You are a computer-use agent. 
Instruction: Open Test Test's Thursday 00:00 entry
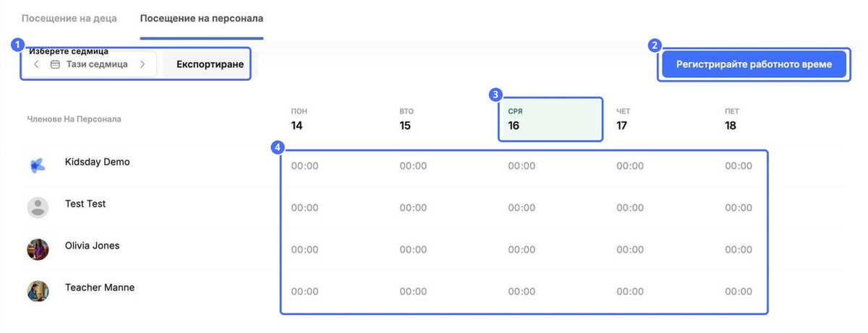point(630,208)
